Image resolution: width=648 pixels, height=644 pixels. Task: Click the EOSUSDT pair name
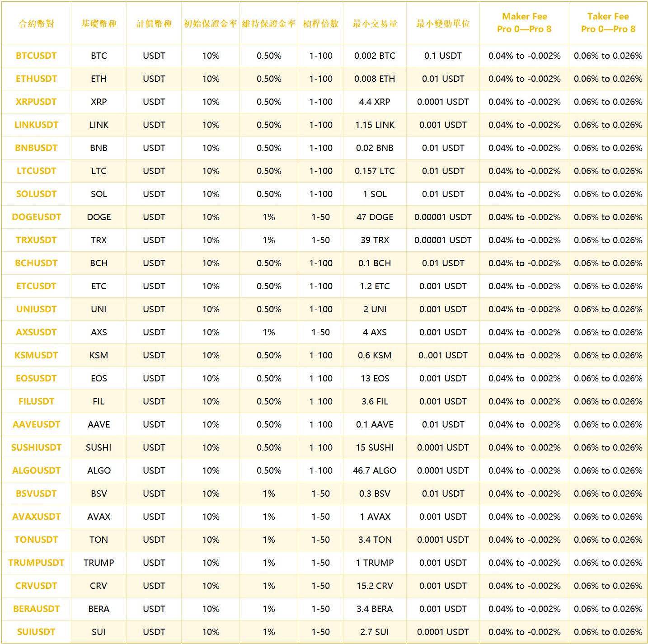tap(36, 378)
